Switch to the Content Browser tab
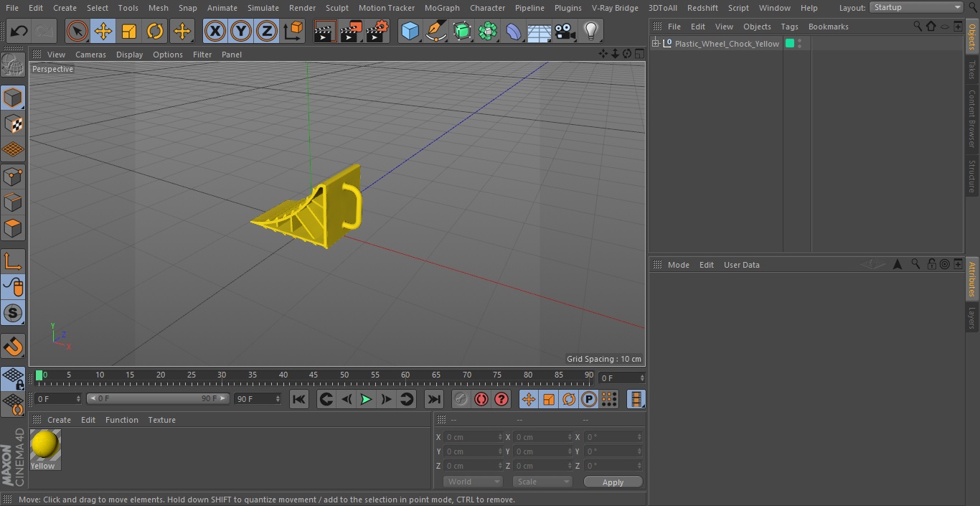This screenshot has width=980, height=506. click(x=972, y=118)
